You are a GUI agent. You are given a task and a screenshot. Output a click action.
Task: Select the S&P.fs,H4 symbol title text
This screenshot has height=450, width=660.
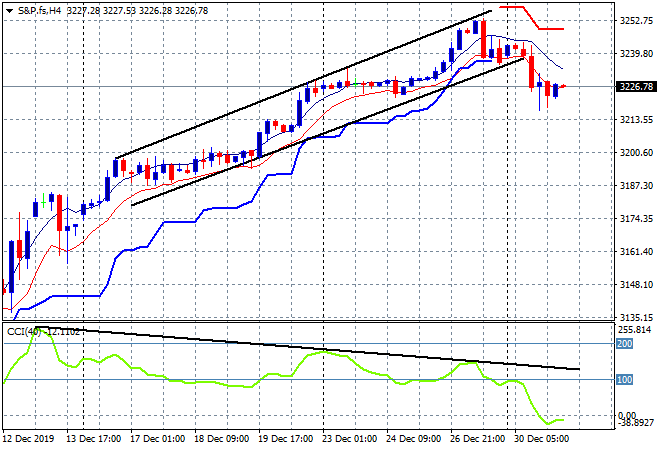click(x=39, y=11)
